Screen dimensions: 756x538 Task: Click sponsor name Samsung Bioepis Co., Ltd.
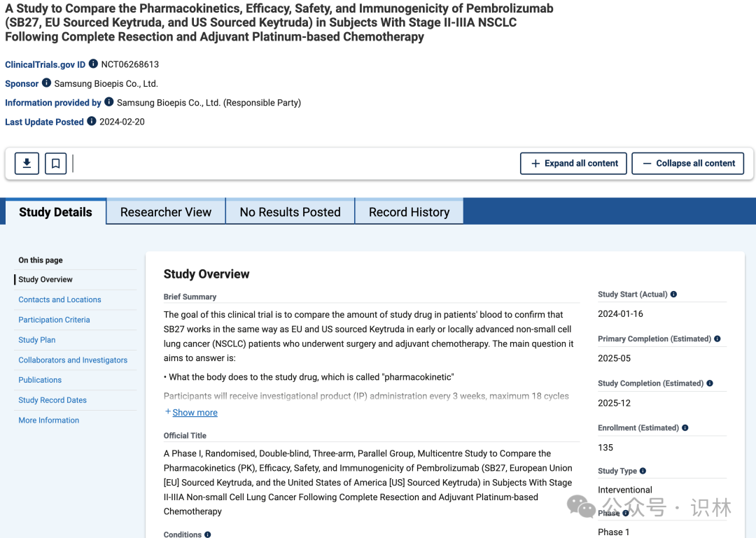pyautogui.click(x=106, y=84)
